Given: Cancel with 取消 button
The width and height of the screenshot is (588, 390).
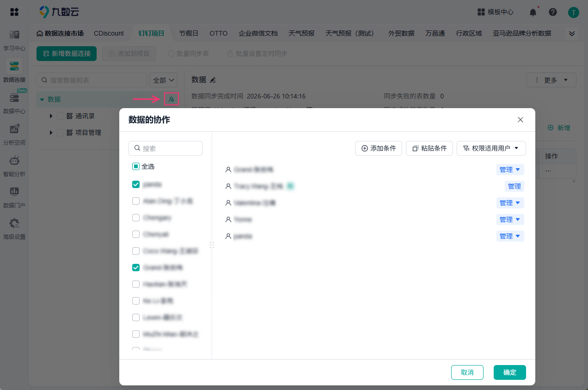Looking at the screenshot, I should (467, 372).
